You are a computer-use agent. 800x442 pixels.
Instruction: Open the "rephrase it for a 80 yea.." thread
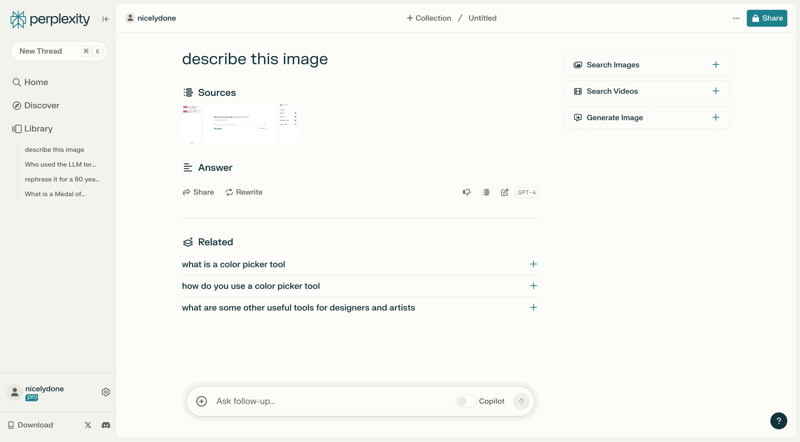[x=62, y=179]
